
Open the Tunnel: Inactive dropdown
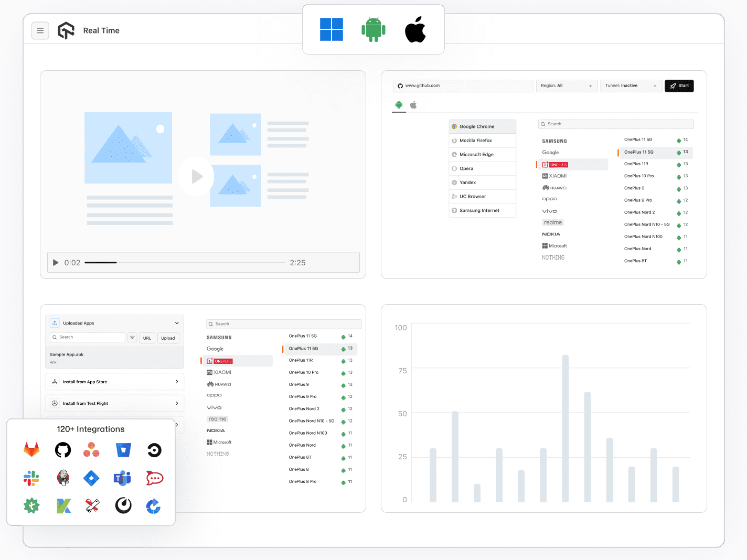(631, 85)
